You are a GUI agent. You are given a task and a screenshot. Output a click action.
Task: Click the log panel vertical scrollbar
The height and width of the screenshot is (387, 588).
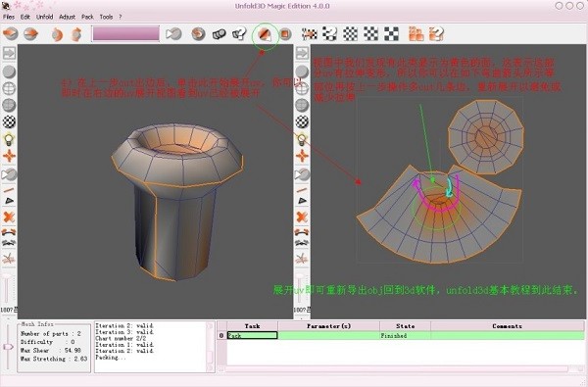pos(210,347)
